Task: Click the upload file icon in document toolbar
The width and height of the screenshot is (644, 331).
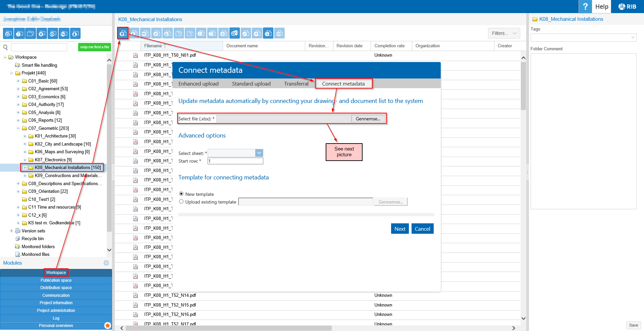Action: tap(123, 33)
